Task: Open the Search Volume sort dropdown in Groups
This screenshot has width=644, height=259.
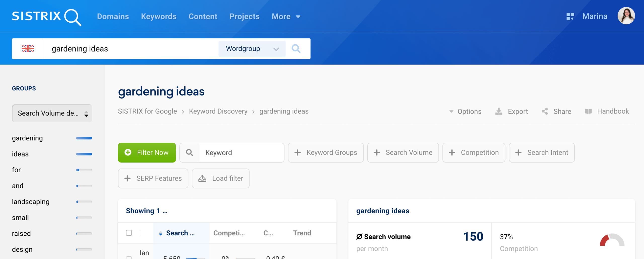Action: [x=52, y=113]
